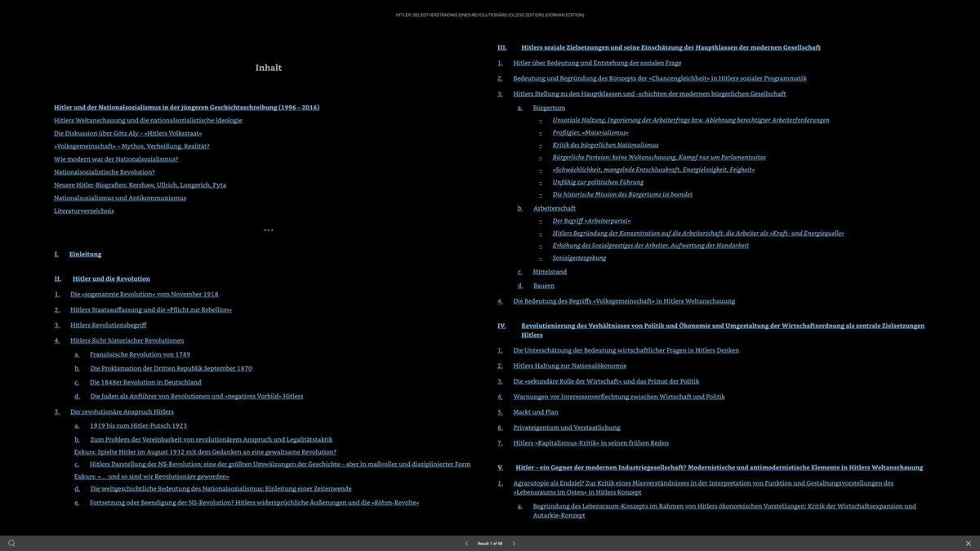Image resolution: width=980 pixels, height=551 pixels.
Task: Open 'Fortsetzung oder Beendigung der NS-Revolution?' link
Action: pyautogui.click(x=255, y=502)
